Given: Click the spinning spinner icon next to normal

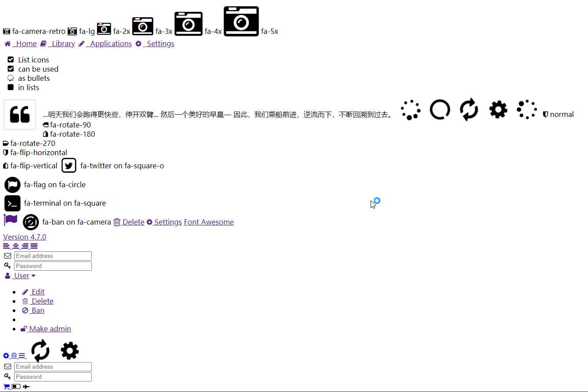Looking at the screenshot, I should tap(527, 109).
